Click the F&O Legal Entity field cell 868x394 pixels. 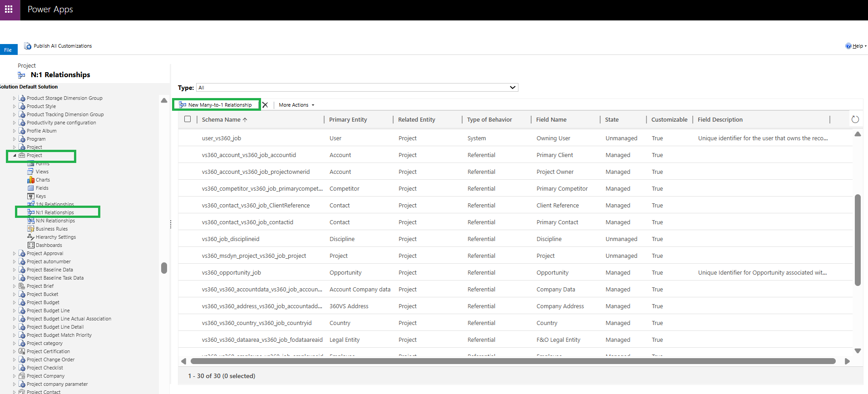click(558, 340)
